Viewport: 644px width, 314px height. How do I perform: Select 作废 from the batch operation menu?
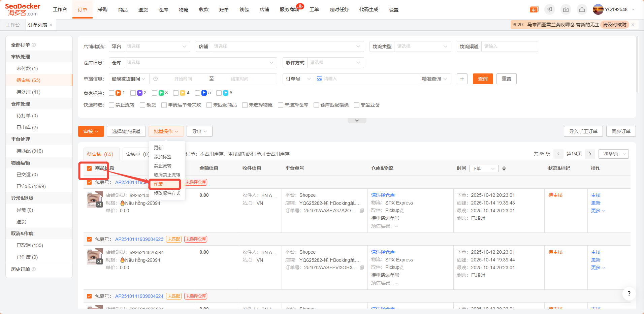click(158, 184)
